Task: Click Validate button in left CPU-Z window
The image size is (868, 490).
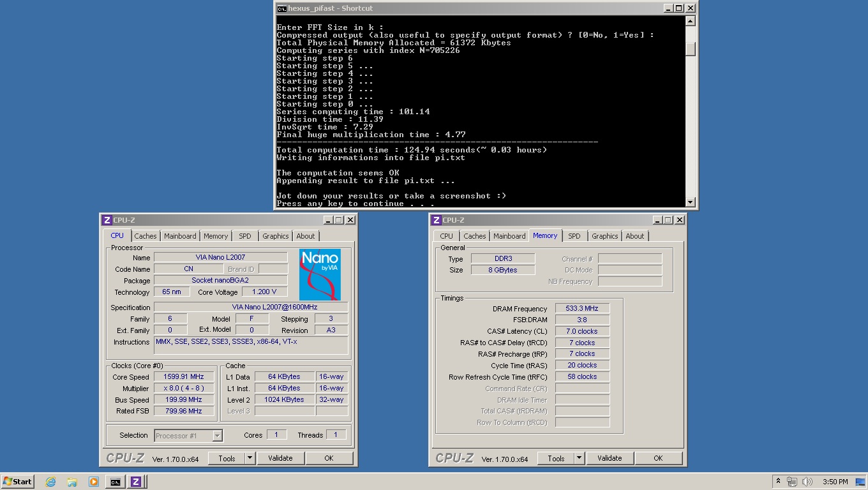Action: pos(280,458)
